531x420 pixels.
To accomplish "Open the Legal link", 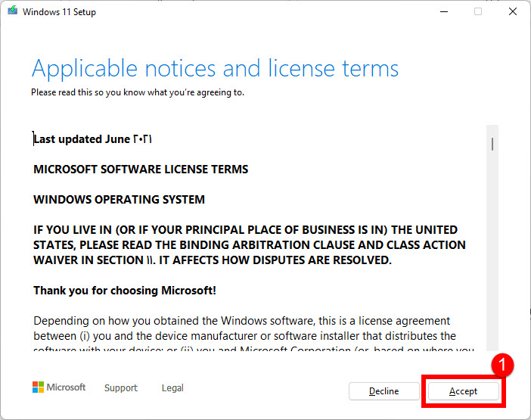I will (x=172, y=387).
